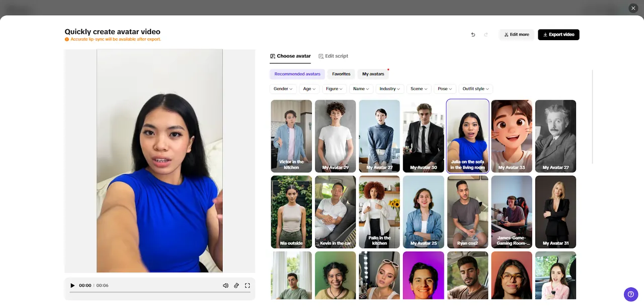The image size is (644, 307).
Task: Click the loop playback icon below the preview
Action: point(236,285)
